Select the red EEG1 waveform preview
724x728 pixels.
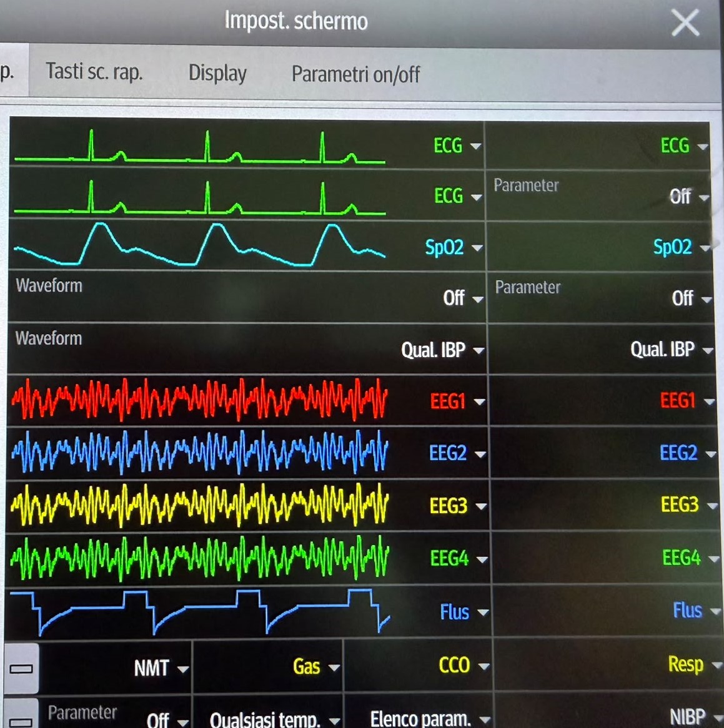click(200, 400)
